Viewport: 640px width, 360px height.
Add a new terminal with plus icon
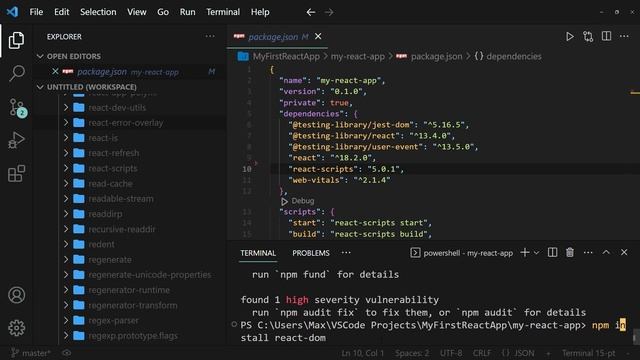(525, 253)
